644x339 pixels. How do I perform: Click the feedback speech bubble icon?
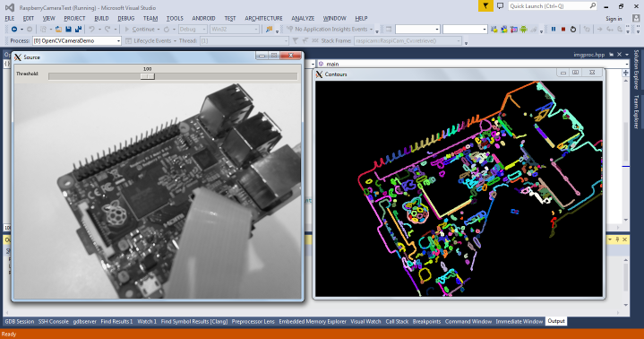click(x=500, y=5)
